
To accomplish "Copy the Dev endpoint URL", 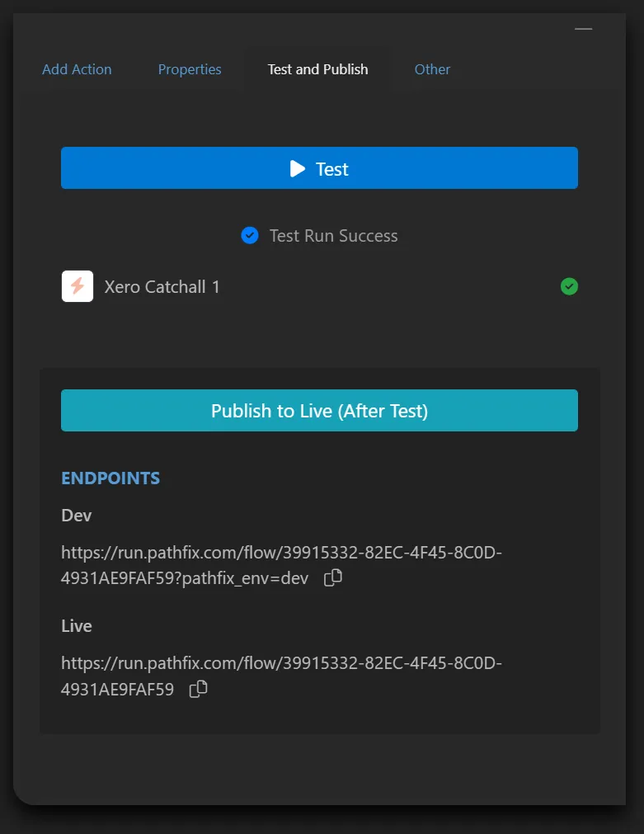I will [333, 577].
